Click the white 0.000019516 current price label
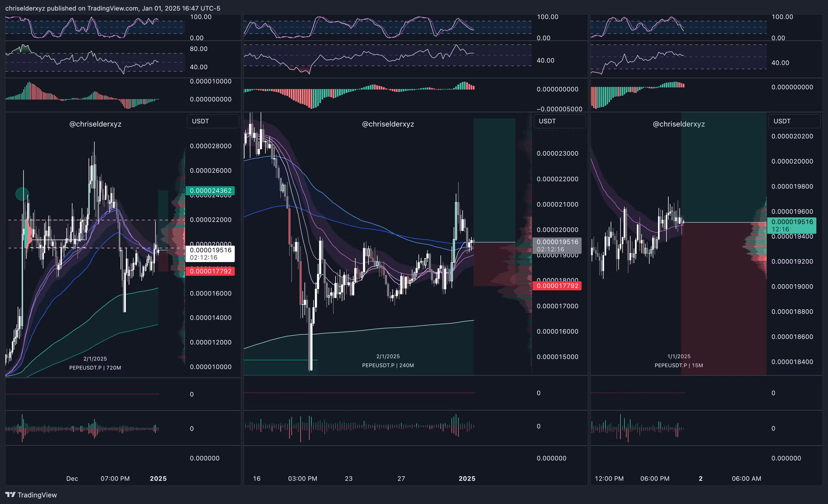Viewport: 828px width, 504px height. point(210,254)
